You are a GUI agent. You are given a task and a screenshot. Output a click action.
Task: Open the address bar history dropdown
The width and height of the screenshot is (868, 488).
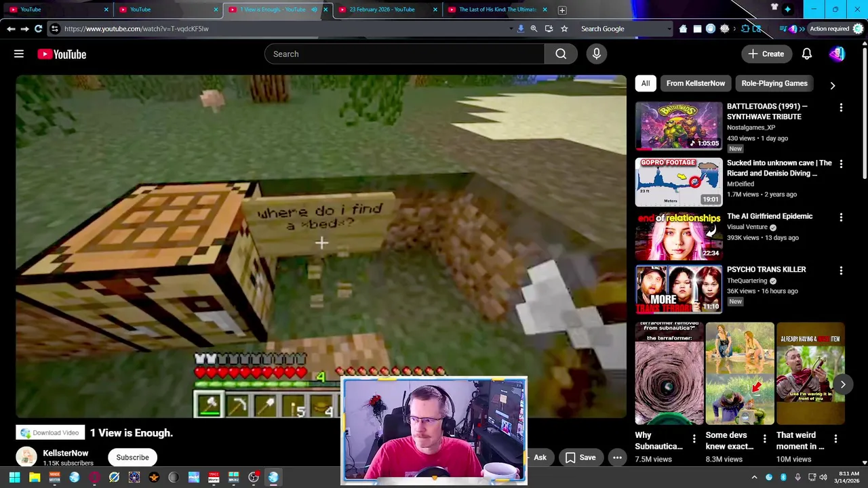(511, 28)
